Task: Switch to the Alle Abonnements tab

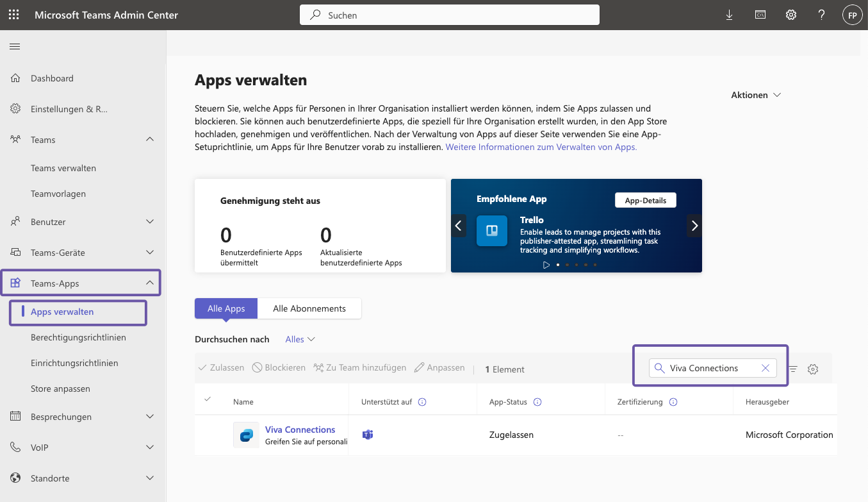Action: (x=309, y=308)
